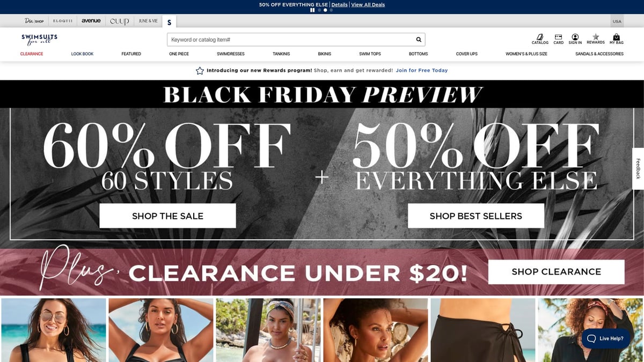Click Shop Clearance button
644x362 pixels.
[556, 272]
